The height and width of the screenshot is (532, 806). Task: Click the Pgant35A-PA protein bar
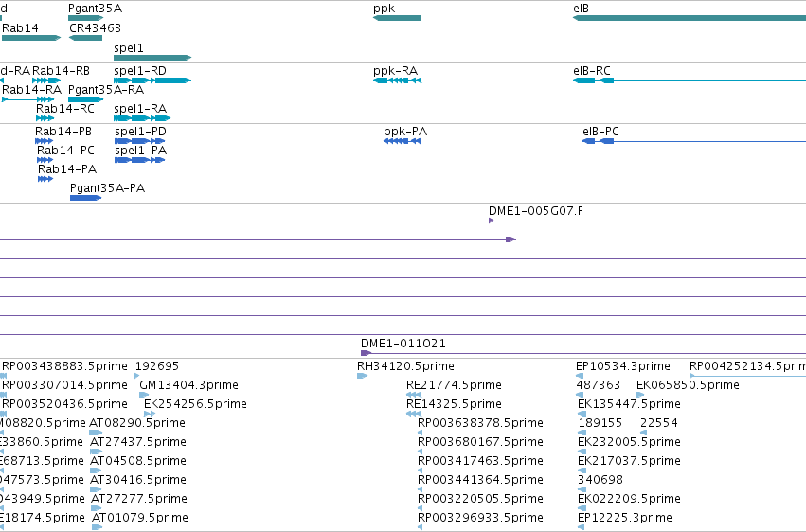pos(86,198)
